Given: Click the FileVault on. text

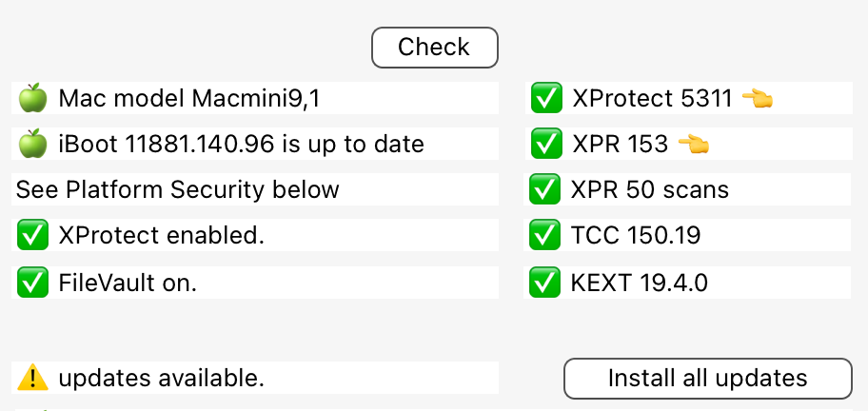Looking at the screenshot, I should (128, 284).
